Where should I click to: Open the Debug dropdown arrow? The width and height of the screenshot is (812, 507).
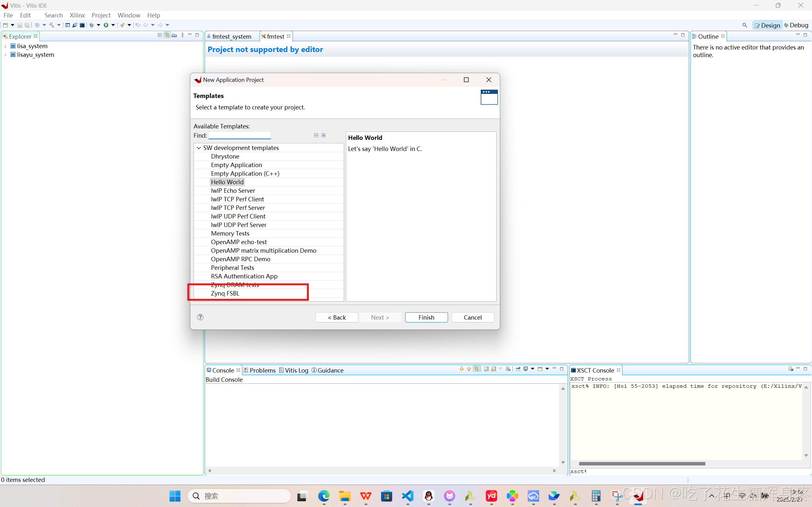point(99,25)
